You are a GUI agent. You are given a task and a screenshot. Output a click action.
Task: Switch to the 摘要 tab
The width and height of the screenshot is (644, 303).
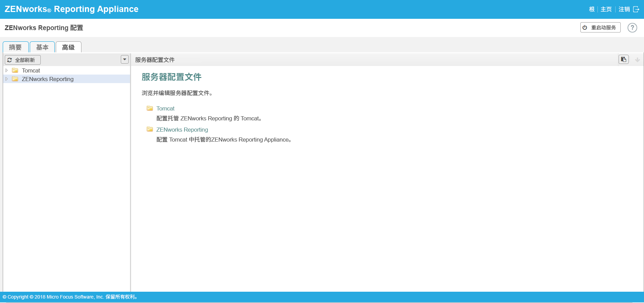click(15, 47)
